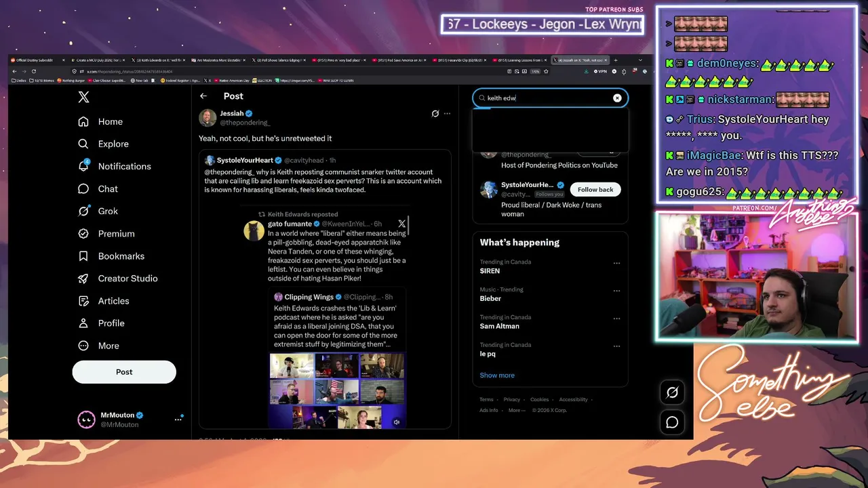This screenshot has width=868, height=488.
Task: Expand the footer More menu
Action: click(516, 410)
